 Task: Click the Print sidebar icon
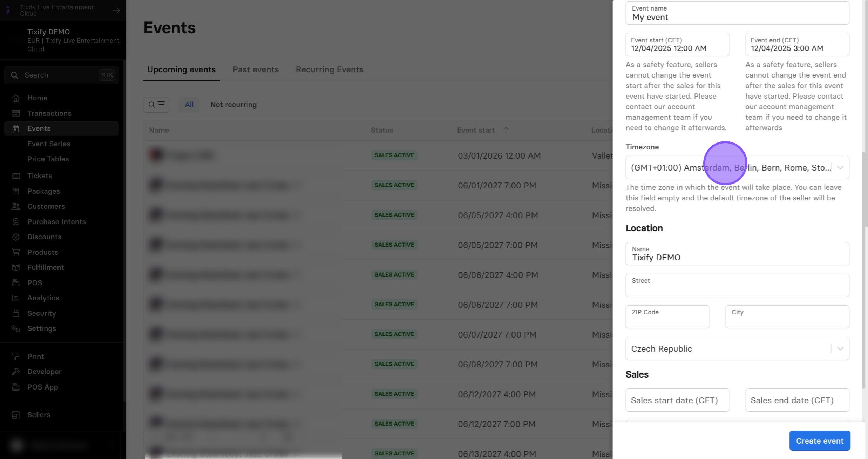click(15, 357)
